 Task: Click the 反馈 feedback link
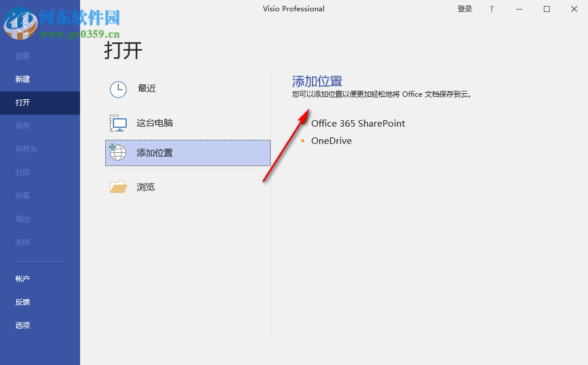[x=22, y=302]
